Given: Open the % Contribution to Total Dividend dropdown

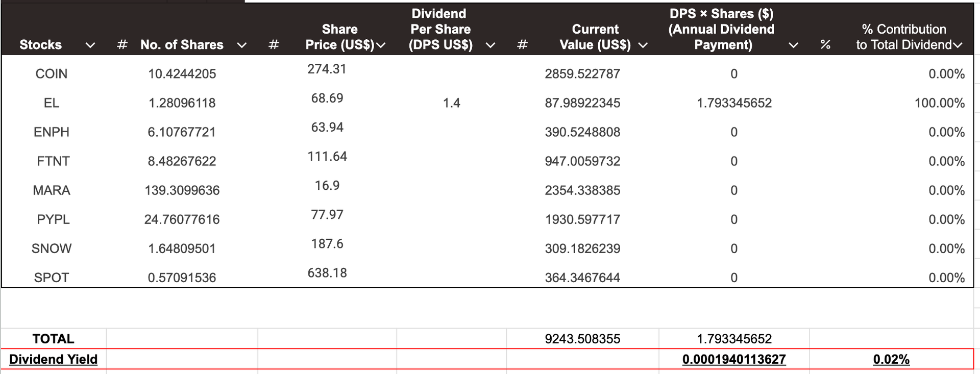Looking at the screenshot, I should [958, 45].
